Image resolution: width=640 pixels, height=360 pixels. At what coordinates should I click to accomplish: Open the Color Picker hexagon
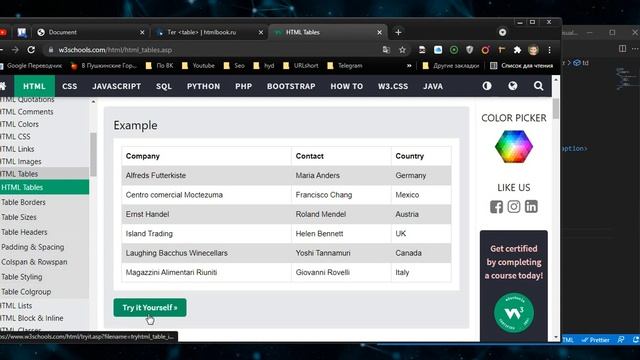(513, 147)
